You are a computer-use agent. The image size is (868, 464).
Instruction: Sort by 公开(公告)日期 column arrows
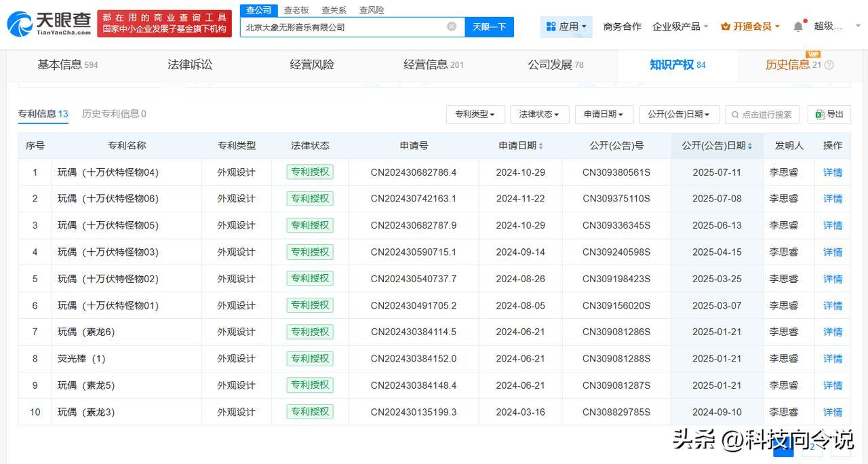coord(749,146)
